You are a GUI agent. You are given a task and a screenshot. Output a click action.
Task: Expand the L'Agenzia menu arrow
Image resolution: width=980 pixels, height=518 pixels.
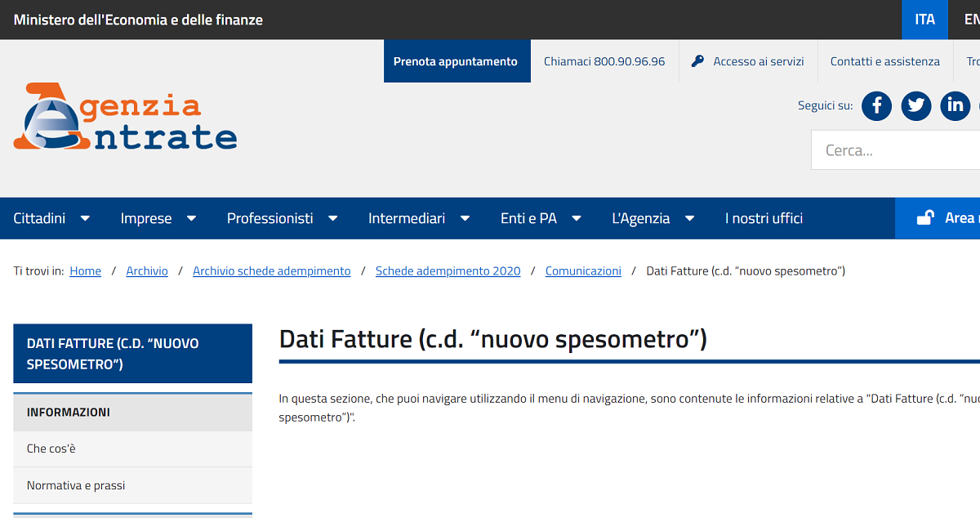click(689, 218)
